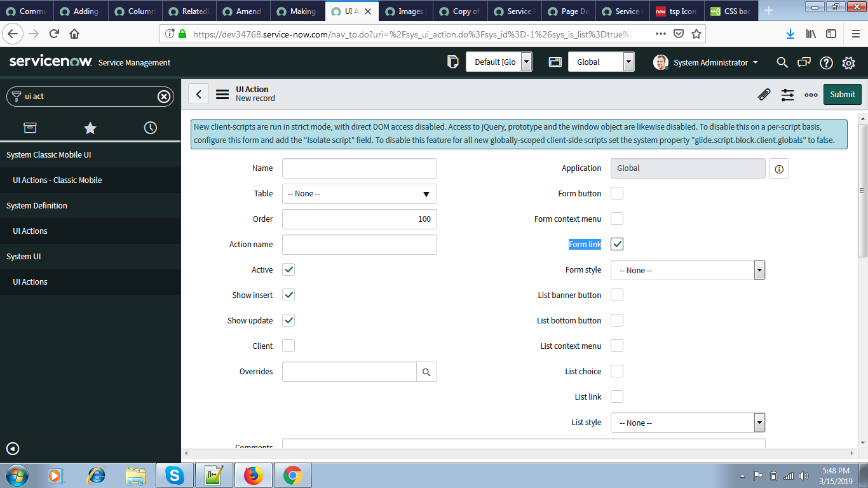Open the Form style dropdown
868x488 pixels.
point(759,270)
